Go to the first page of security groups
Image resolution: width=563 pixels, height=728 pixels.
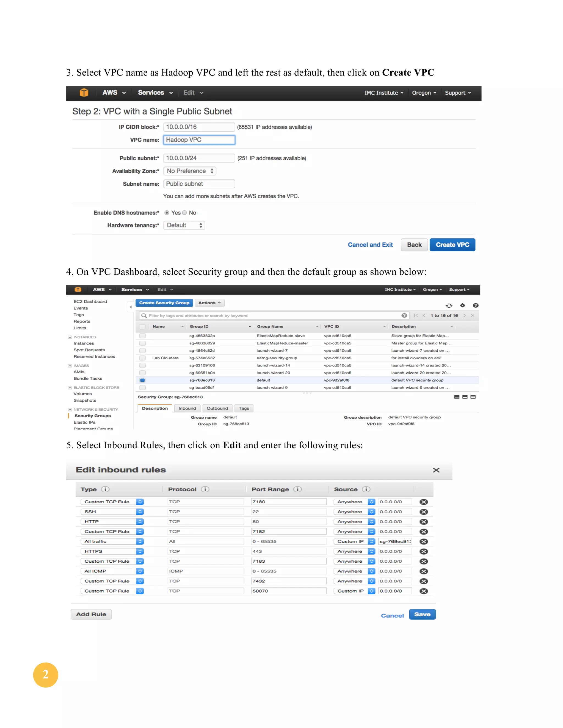point(416,315)
